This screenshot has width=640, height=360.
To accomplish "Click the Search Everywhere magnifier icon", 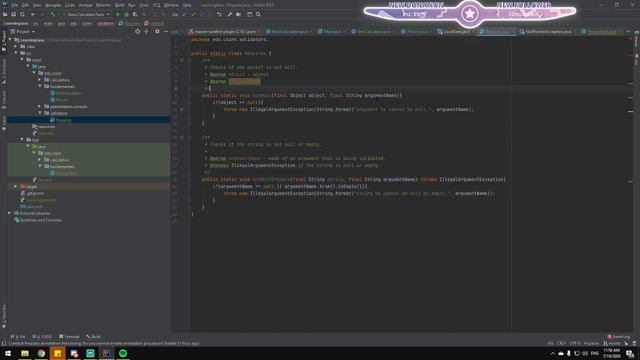I will click(258, 14).
